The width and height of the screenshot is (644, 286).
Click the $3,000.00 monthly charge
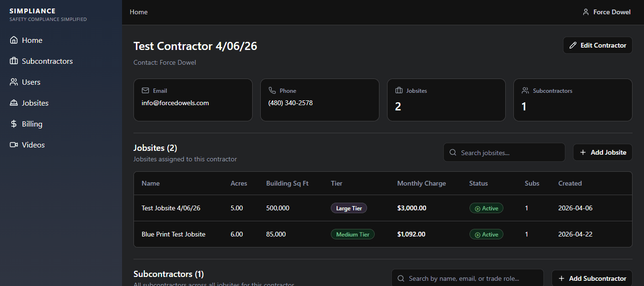[412, 208]
